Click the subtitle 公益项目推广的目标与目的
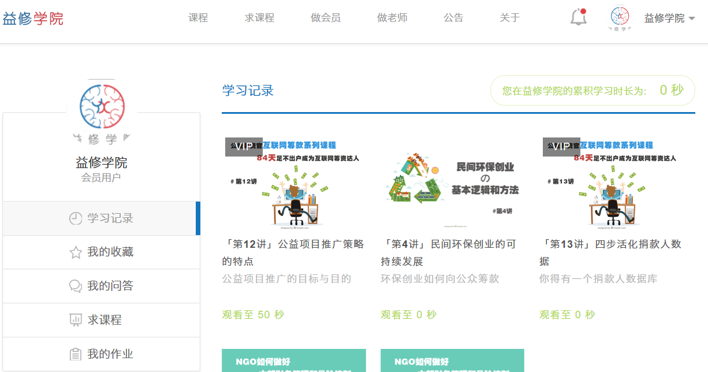708x372 pixels. pos(287,279)
